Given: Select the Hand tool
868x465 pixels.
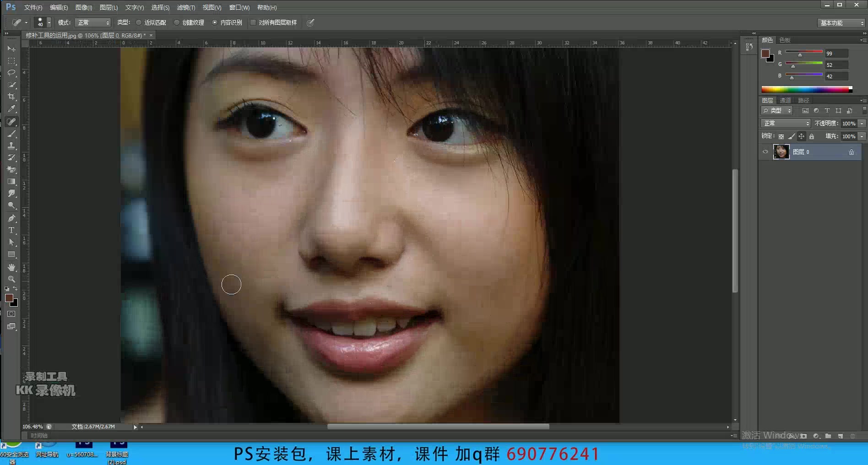Looking at the screenshot, I should pos(11,267).
